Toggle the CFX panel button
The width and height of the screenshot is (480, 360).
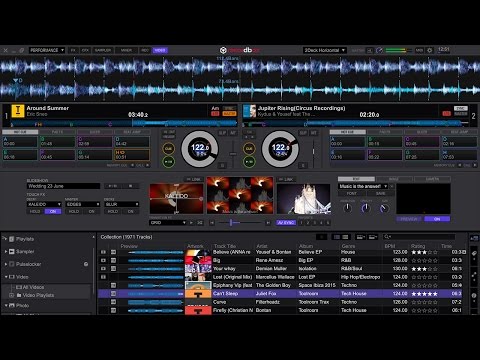(85, 50)
